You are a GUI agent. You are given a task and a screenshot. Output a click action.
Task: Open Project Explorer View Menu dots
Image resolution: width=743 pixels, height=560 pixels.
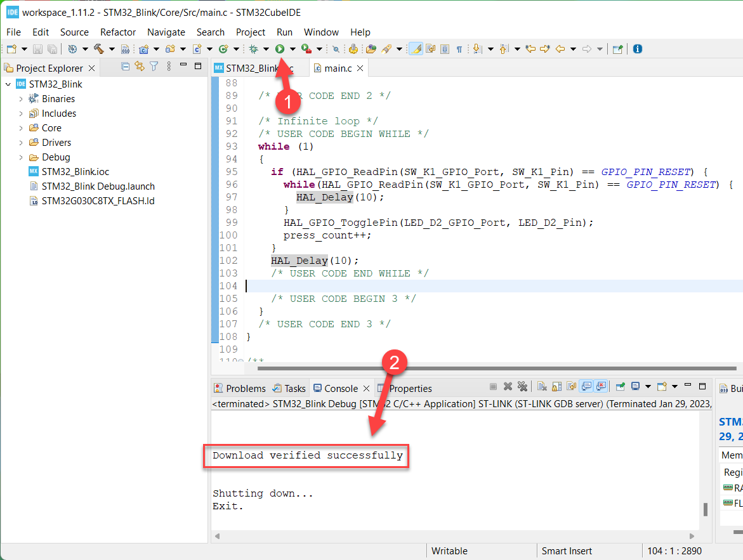[169, 67]
